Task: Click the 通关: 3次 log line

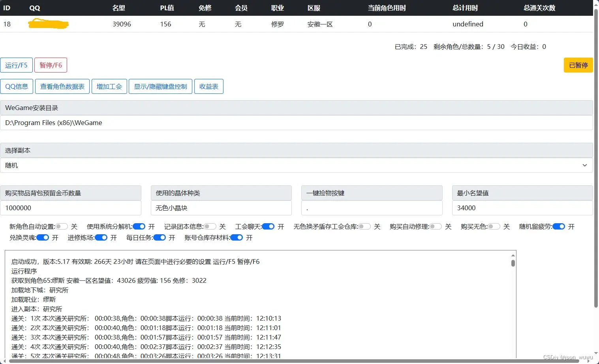Action: click(x=146, y=337)
